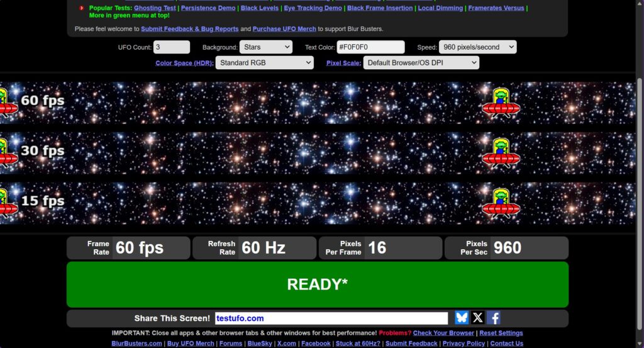The height and width of the screenshot is (348, 644).
Task: Follow the Submit Feedback & Bug Reports link
Action: (190, 29)
